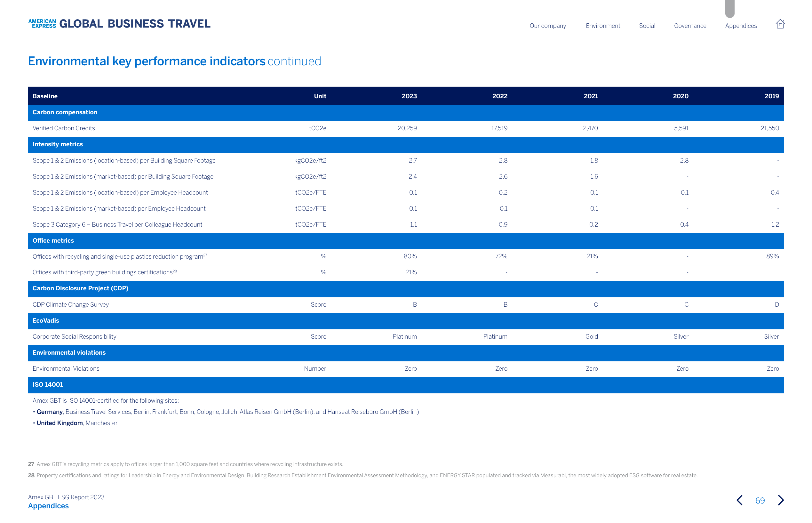Image resolution: width=812 pixels, height=523 pixels.
Task: Select the 21,550 value for 2019
Action: pyautogui.click(x=769, y=128)
